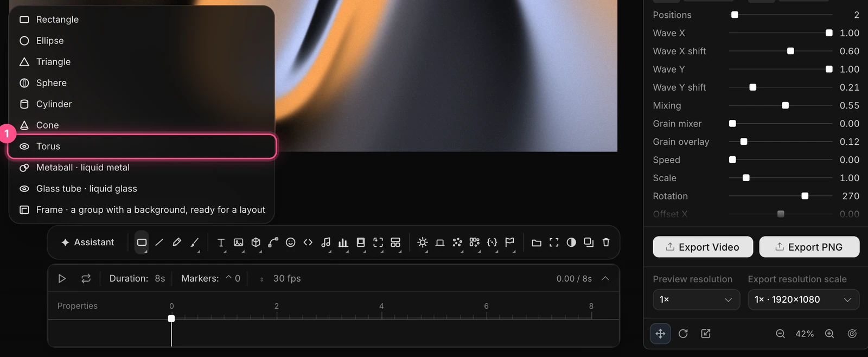Click the sun effects icon
The width and height of the screenshot is (868, 357).
pyautogui.click(x=423, y=243)
